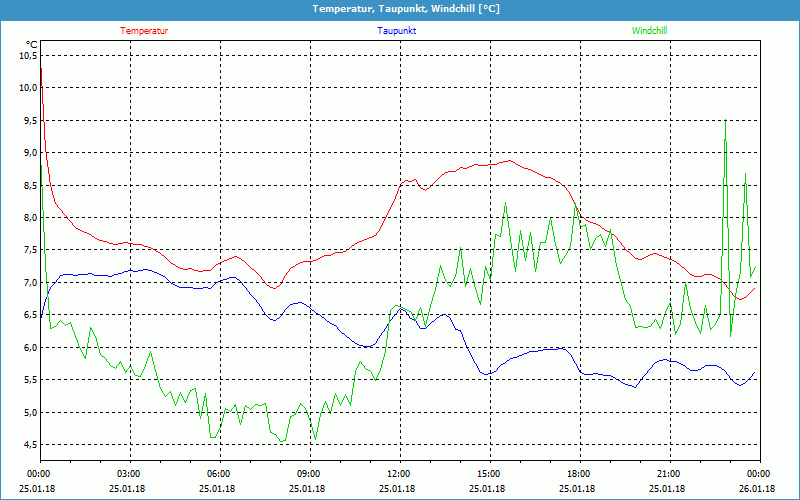Viewport: 800px width, 500px height.
Task: Click the red Temperatur legend label
Action: [x=144, y=31]
